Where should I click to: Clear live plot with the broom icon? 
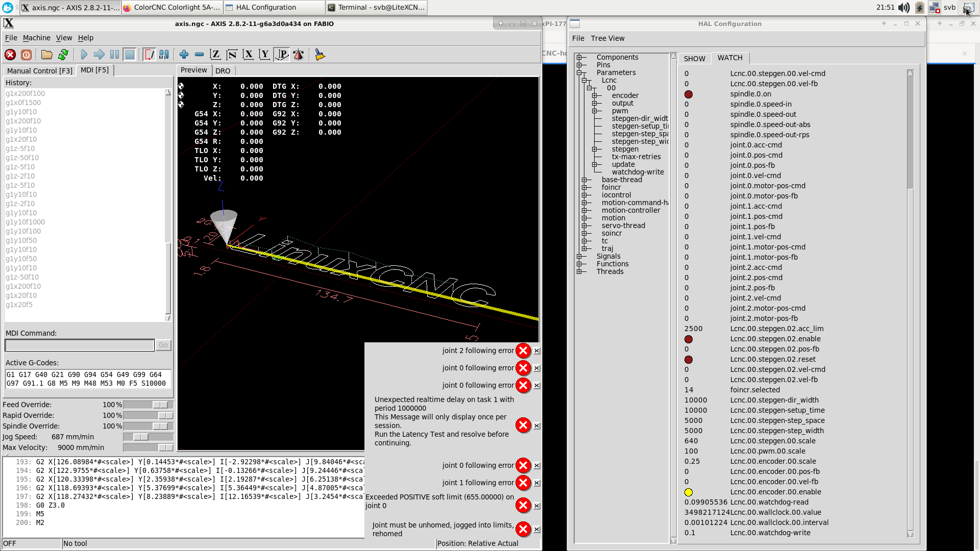point(320,55)
